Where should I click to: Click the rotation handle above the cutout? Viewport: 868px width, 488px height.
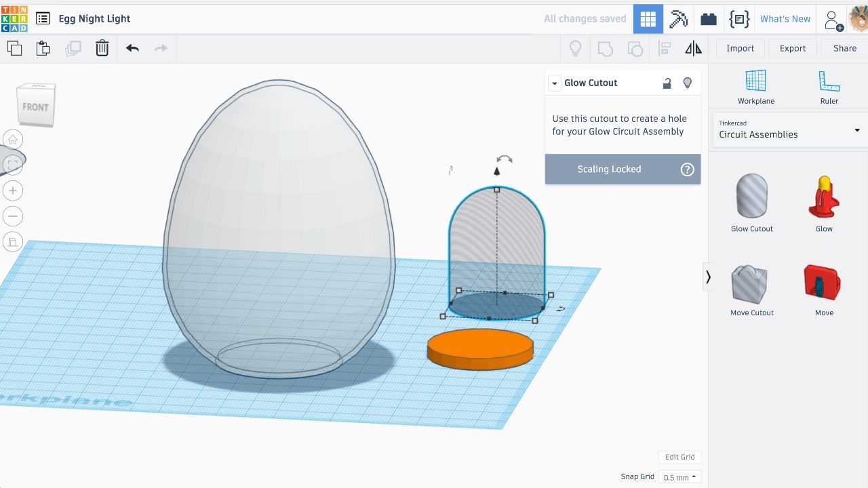coord(504,160)
